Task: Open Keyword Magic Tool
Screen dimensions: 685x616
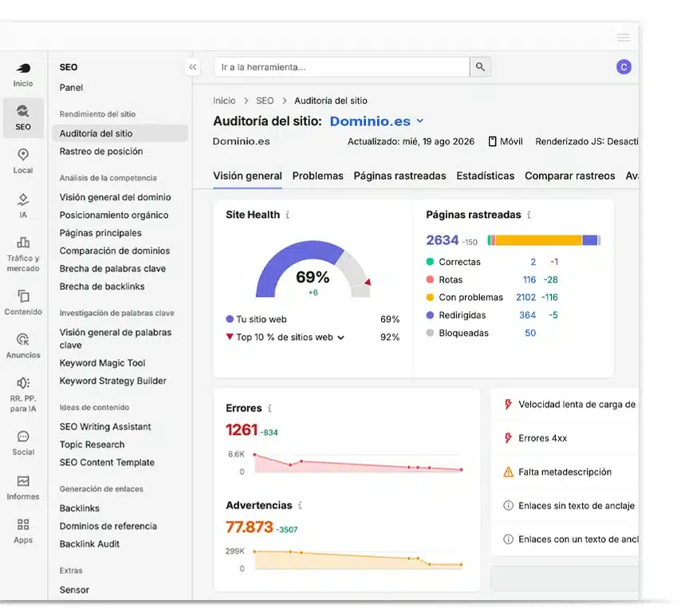Action: pyautogui.click(x=102, y=363)
